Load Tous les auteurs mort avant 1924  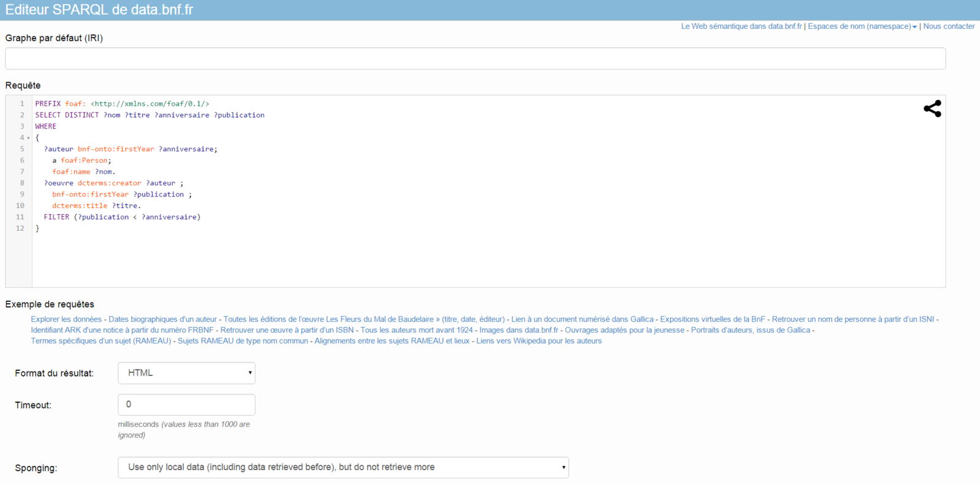pos(417,330)
